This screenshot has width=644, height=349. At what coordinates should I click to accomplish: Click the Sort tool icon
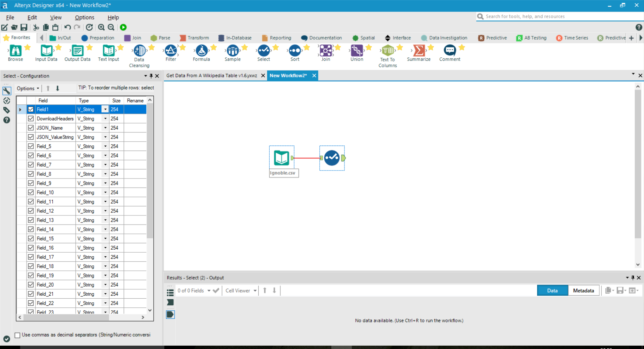pos(295,51)
